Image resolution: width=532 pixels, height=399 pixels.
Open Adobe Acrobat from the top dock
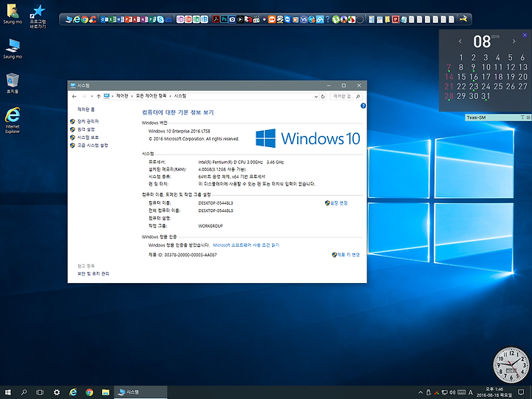pyautogui.click(x=216, y=19)
